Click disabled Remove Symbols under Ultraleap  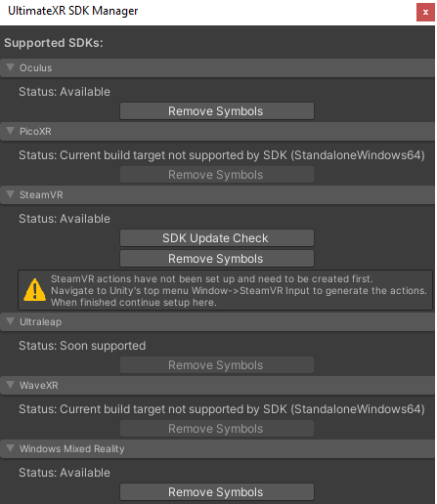point(217,365)
